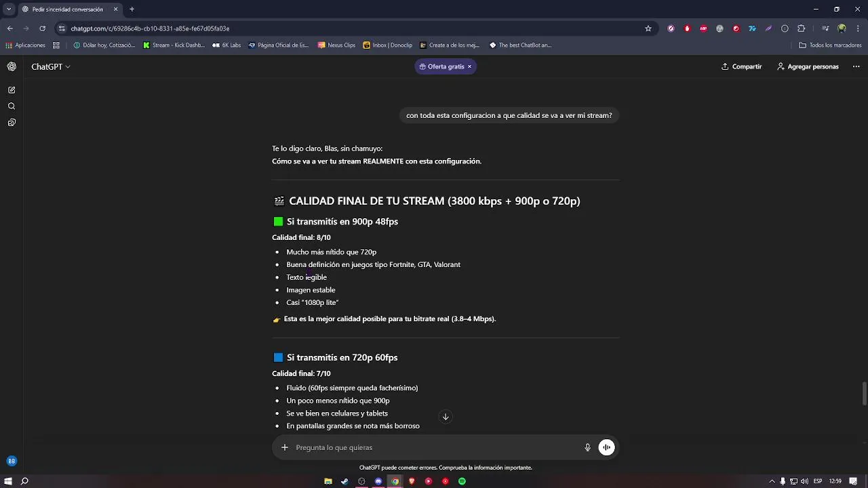Open Chrome's three-dot main menu

pyautogui.click(x=857, y=28)
